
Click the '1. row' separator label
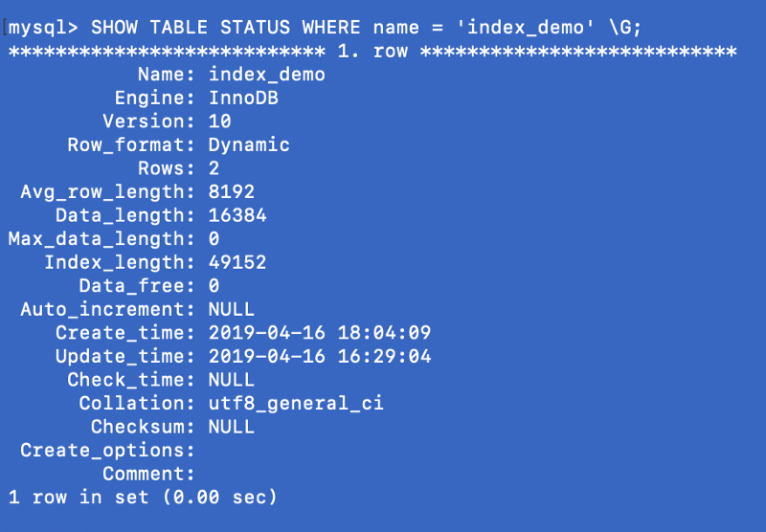tap(372, 51)
